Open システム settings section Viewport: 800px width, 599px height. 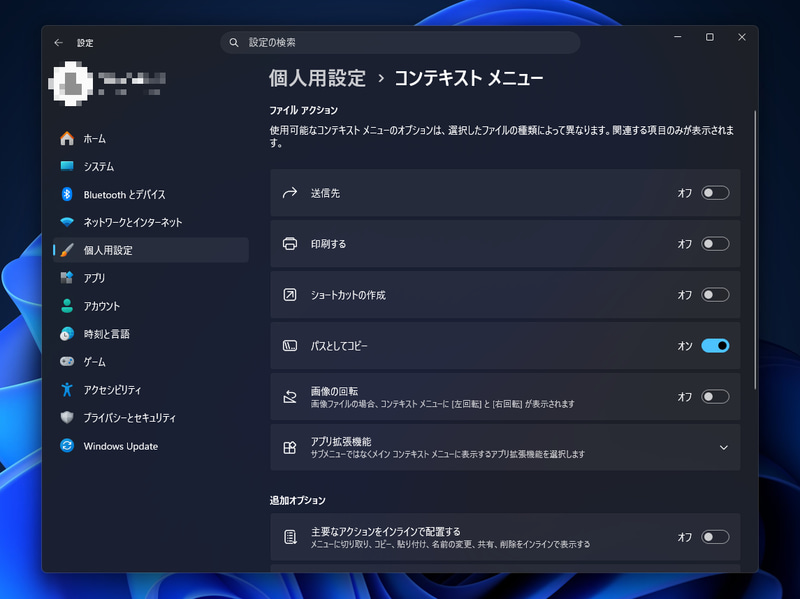click(x=151, y=166)
